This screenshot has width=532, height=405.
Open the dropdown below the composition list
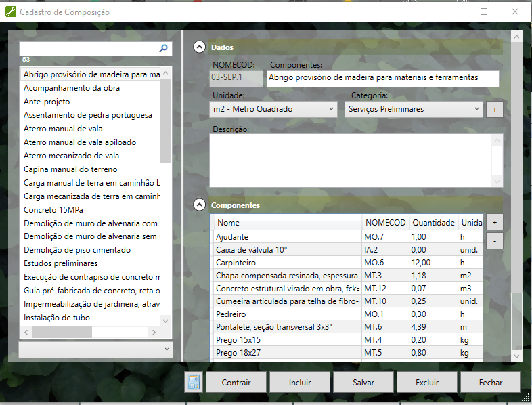[95, 349]
